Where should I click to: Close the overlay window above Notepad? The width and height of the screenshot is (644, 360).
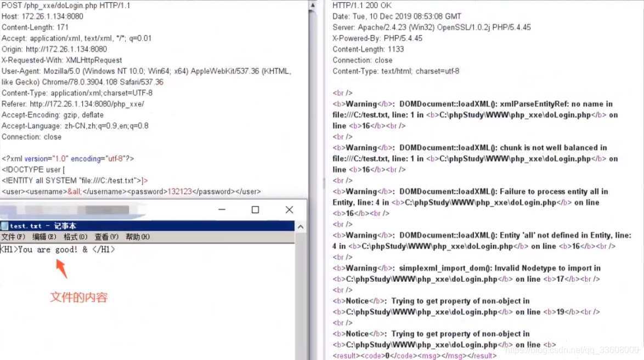(x=289, y=210)
